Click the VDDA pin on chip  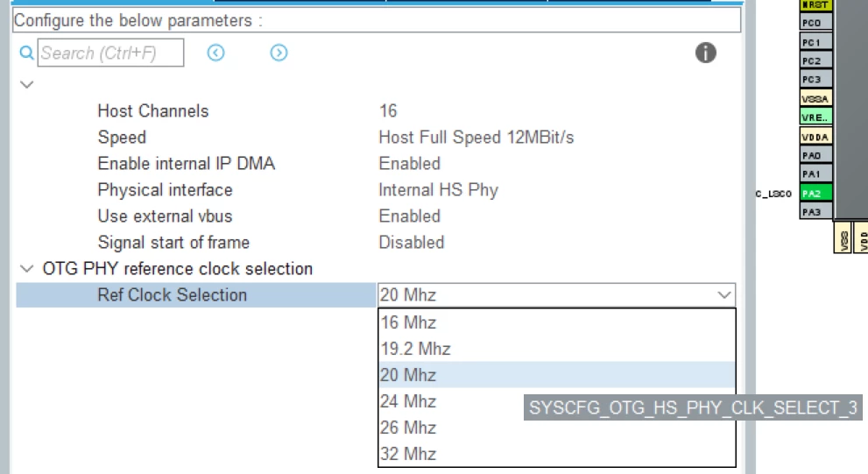pos(816,137)
